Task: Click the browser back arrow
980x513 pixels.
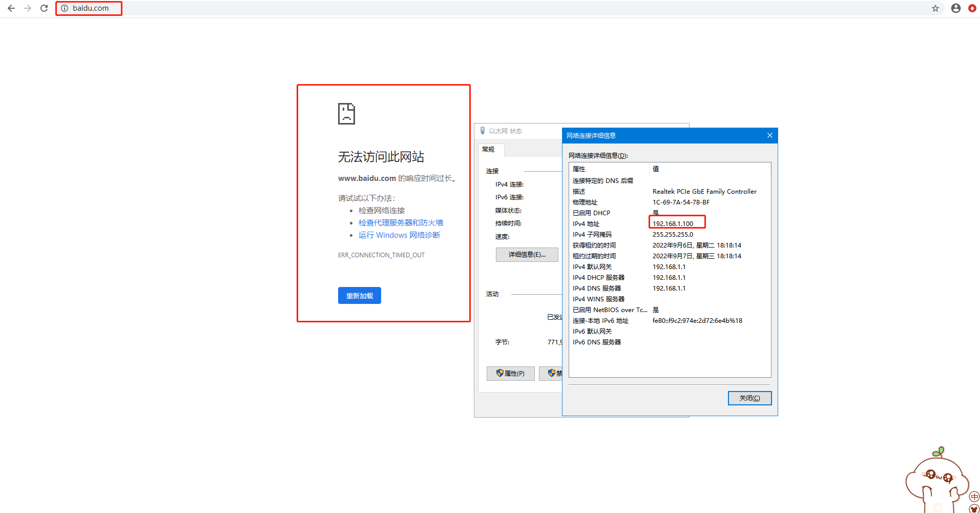Action: 11,8
